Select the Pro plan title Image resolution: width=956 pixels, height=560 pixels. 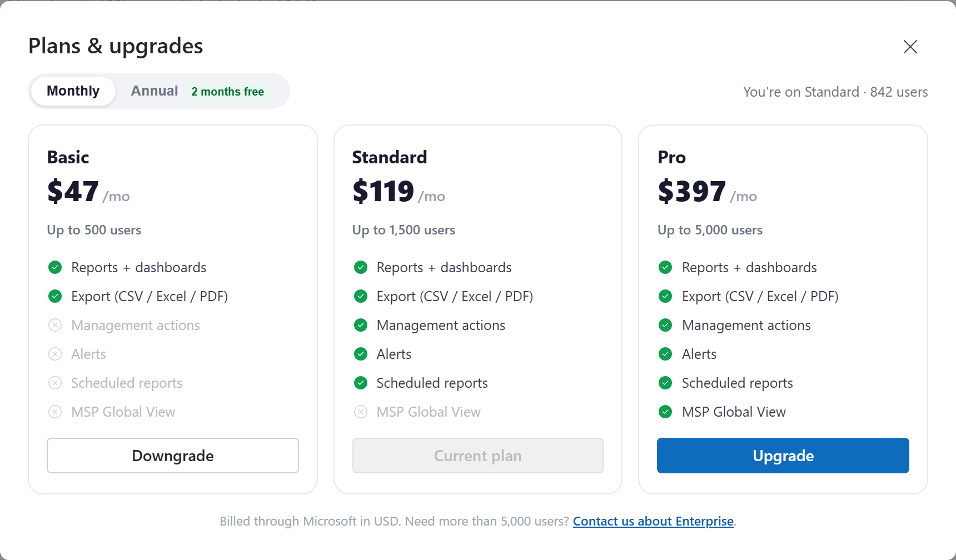pyautogui.click(x=671, y=157)
